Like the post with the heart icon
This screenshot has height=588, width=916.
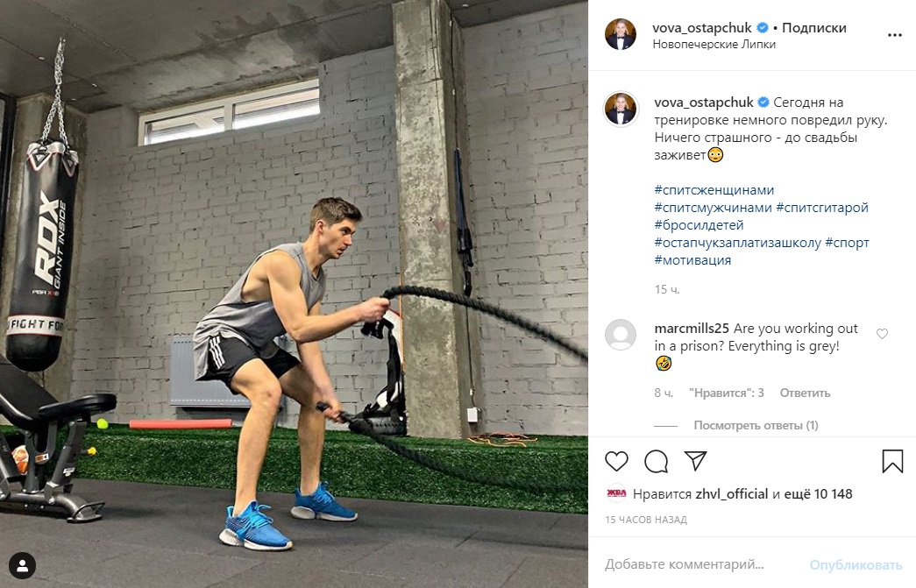616,461
